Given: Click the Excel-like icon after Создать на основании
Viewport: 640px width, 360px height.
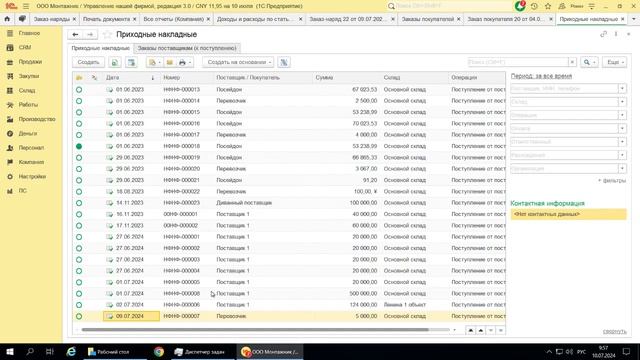Looking at the screenshot, I should [284, 62].
